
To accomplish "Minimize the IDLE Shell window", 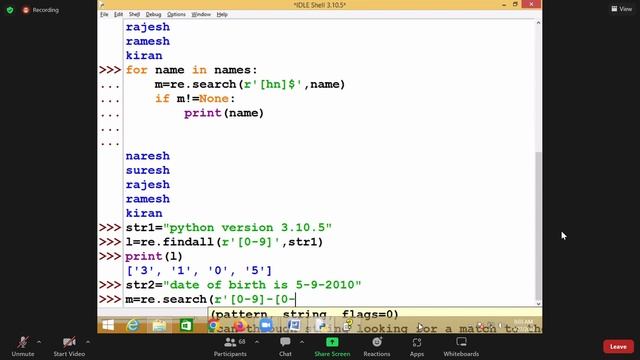I will point(504,4).
